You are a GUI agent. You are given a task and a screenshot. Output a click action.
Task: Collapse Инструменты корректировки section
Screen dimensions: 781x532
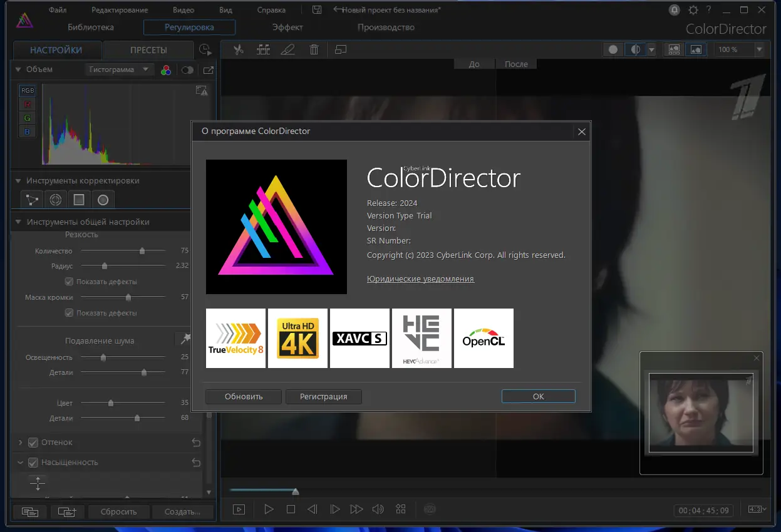(18, 181)
